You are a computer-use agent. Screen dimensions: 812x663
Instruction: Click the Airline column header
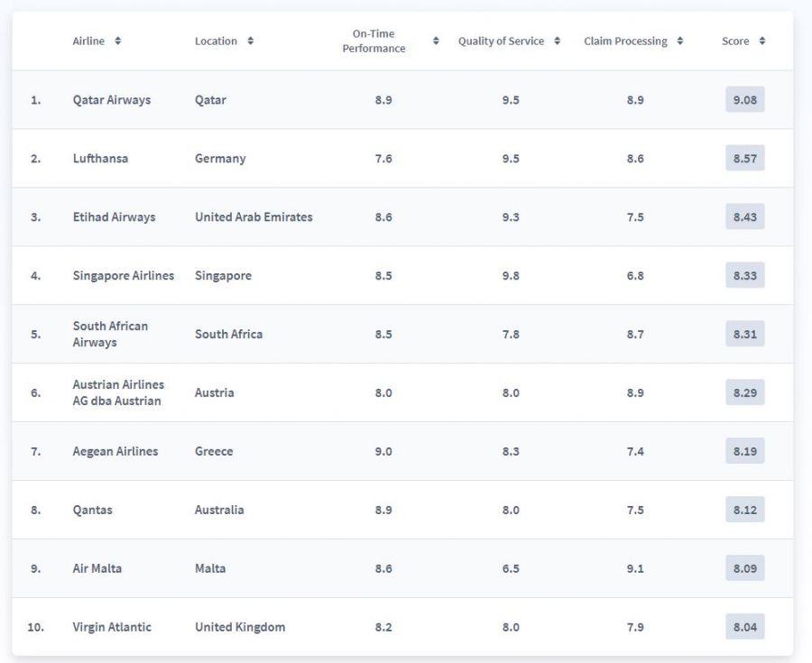click(88, 41)
